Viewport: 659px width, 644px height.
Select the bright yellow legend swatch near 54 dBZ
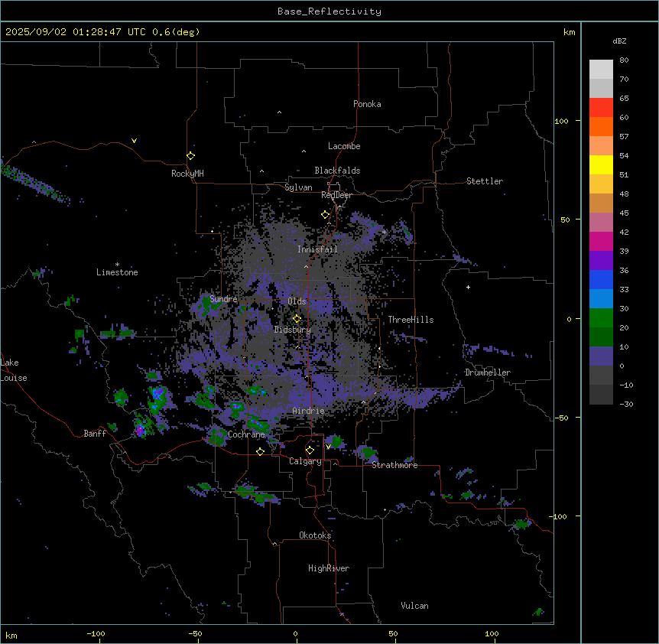(601, 164)
